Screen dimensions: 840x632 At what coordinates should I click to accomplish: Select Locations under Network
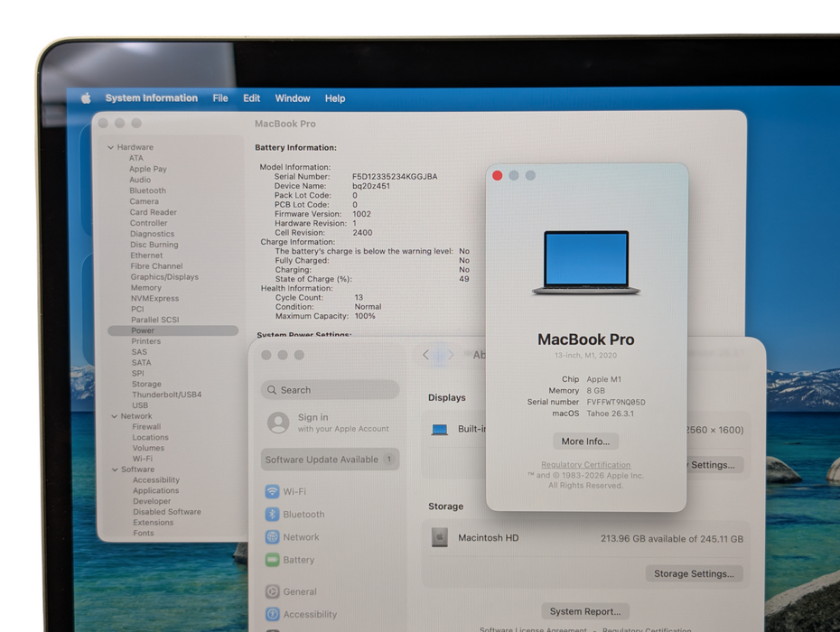(x=151, y=438)
